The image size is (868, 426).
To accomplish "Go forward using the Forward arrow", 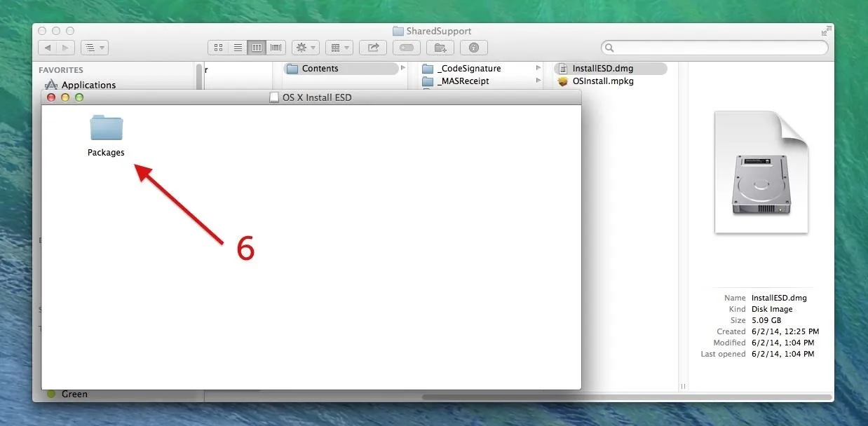I will [x=65, y=48].
